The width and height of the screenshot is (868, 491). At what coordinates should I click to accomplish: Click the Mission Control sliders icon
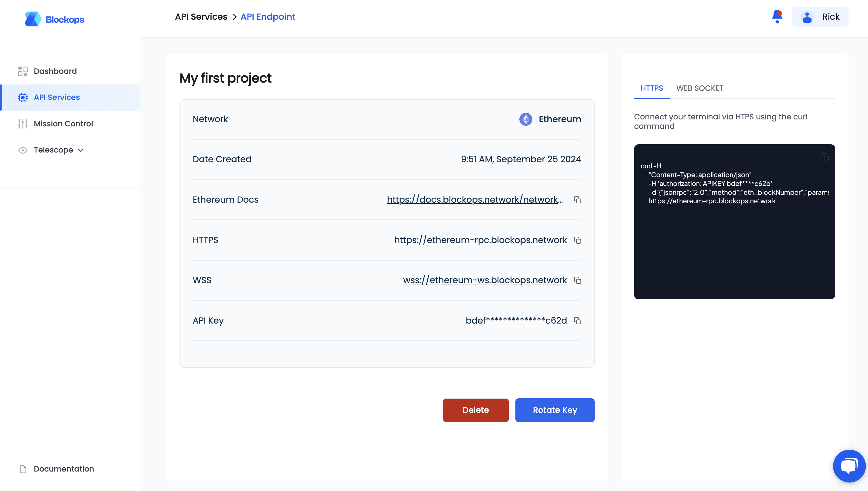point(22,124)
